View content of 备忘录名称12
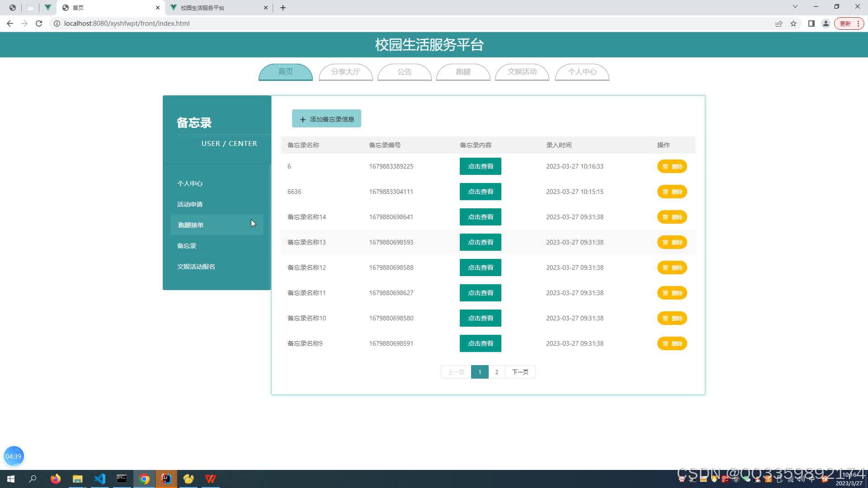 481,267
